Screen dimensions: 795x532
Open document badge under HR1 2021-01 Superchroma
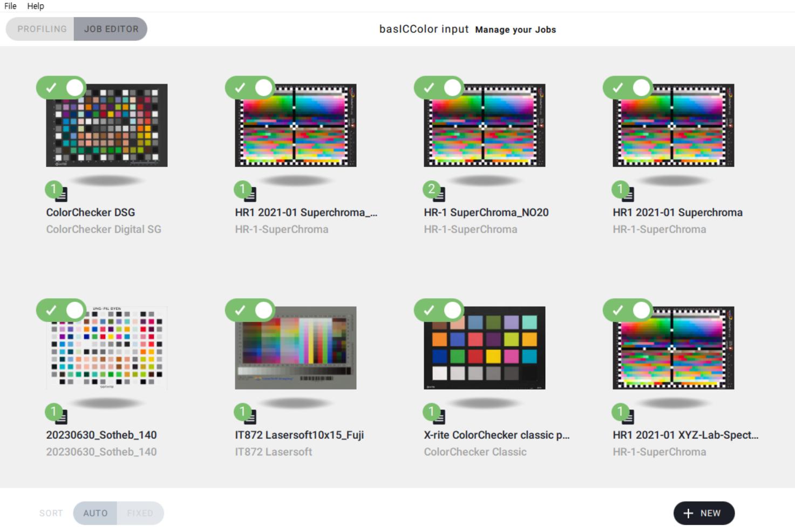tap(627, 193)
